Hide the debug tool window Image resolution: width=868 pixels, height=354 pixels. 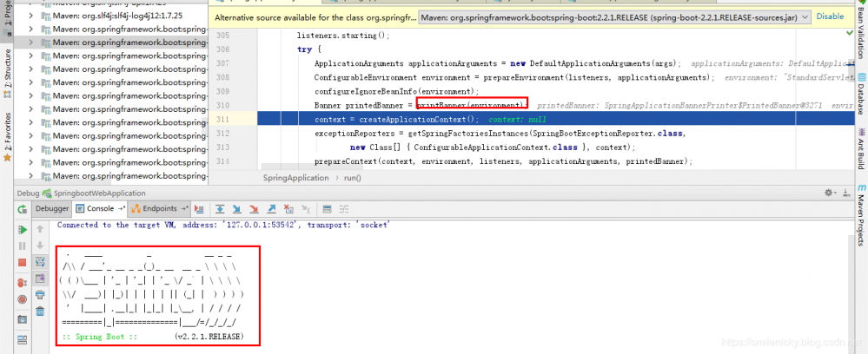(x=845, y=193)
